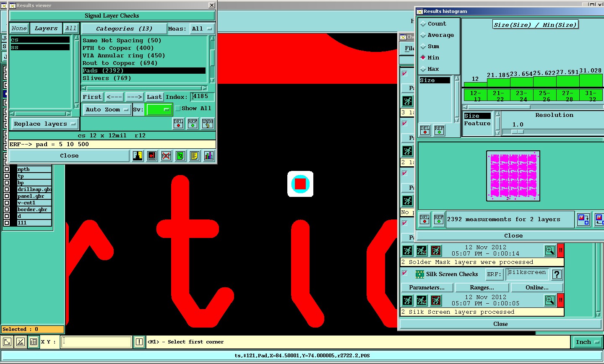604x364 pixels.
Task: Click first run icon in Solder Mask results row
Action: tap(407, 250)
